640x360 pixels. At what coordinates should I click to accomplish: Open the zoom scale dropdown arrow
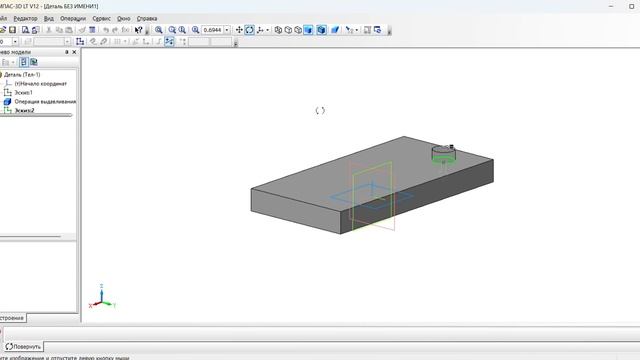(227, 30)
